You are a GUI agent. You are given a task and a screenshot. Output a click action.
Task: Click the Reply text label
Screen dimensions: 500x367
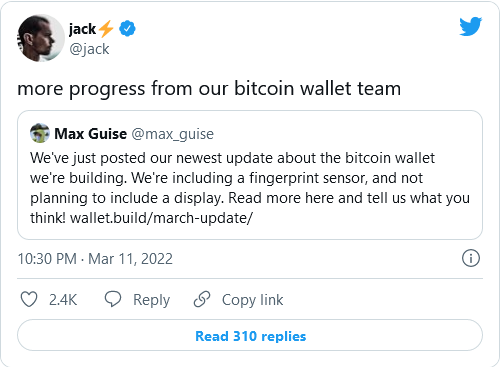click(151, 300)
